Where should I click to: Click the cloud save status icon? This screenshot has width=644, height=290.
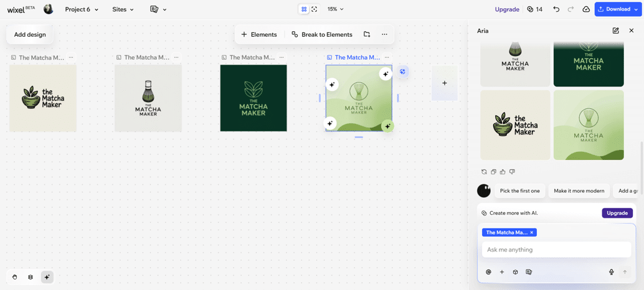tap(586, 9)
